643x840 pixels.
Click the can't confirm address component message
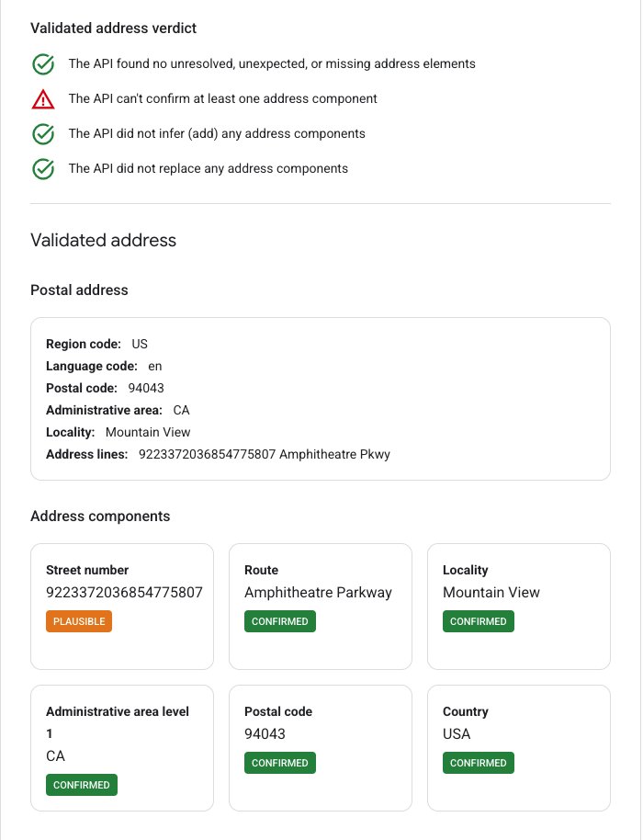[222, 99]
